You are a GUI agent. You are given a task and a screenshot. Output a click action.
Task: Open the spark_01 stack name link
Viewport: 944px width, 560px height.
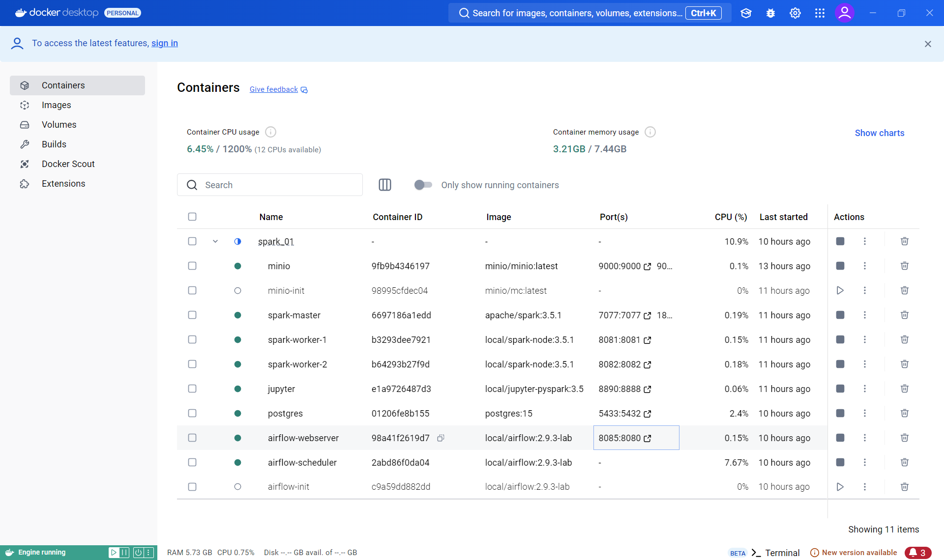[x=276, y=242]
